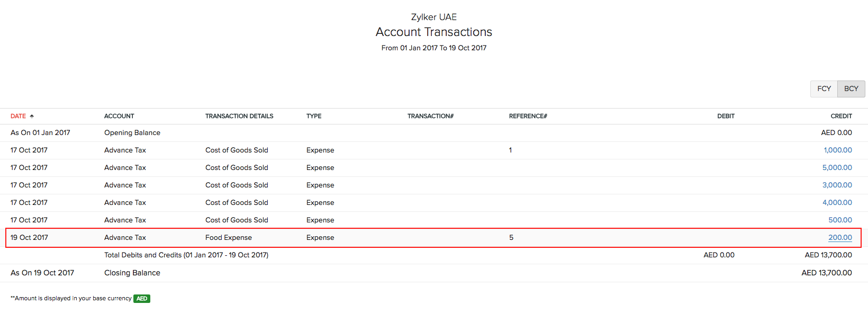Viewport: 868px width, 313px height.
Task: Click the Account Transactions report title
Action: [x=433, y=32]
